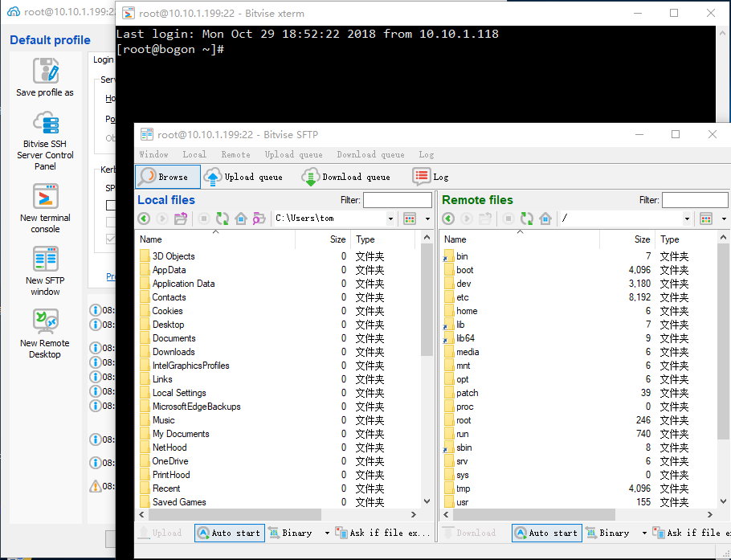Select the root folder in Remote files
Screen dimensions: 731x560
pyautogui.click(x=464, y=420)
